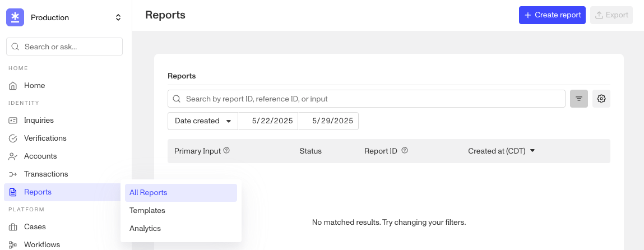Open table settings gear icon
The height and width of the screenshot is (250, 644).
(601, 99)
